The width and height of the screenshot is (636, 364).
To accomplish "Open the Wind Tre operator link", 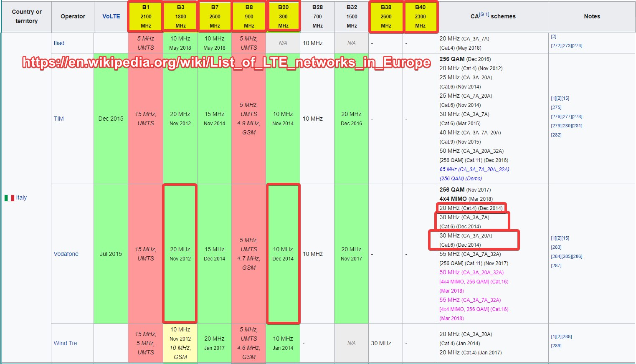I will (x=65, y=343).
